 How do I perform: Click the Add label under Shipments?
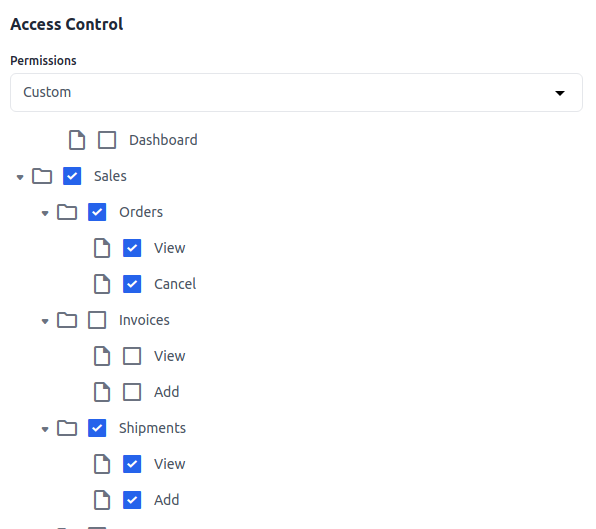(166, 500)
